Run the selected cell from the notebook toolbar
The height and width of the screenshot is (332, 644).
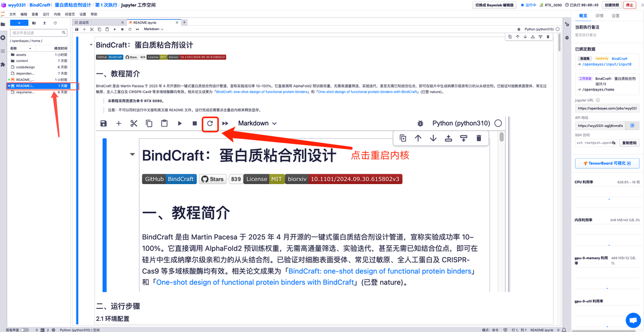coord(115,29)
